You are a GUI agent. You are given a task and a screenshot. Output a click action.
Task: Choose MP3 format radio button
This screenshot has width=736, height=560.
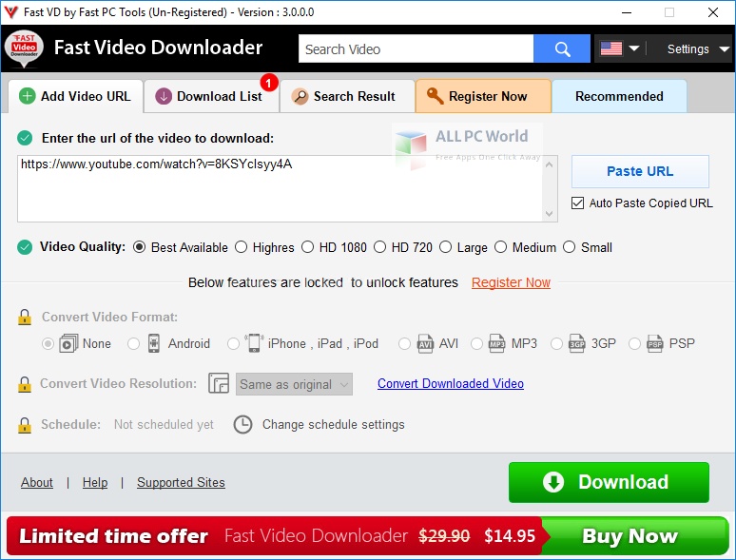point(476,343)
